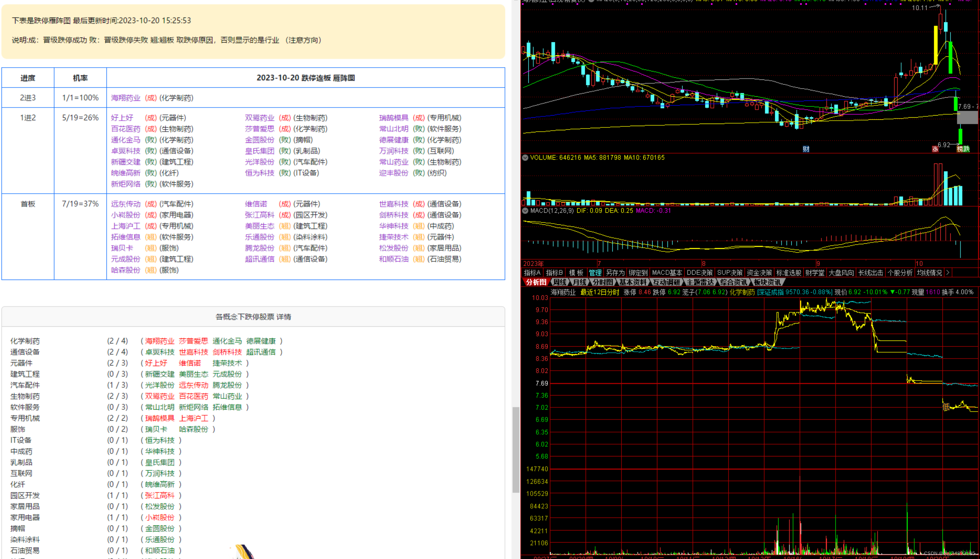
Task: Select the 指标A toolbar item
Action: pyautogui.click(x=532, y=272)
